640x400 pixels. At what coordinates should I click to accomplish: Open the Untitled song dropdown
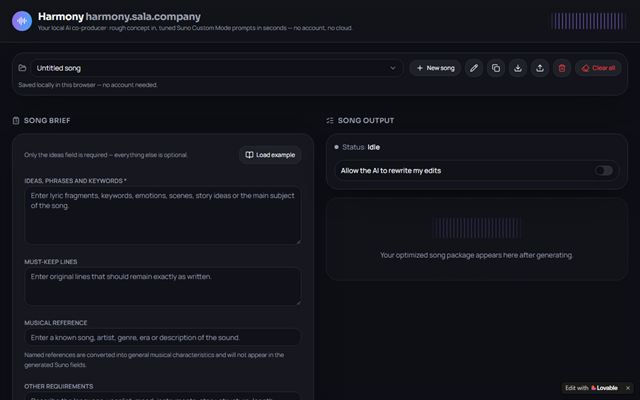click(x=216, y=68)
